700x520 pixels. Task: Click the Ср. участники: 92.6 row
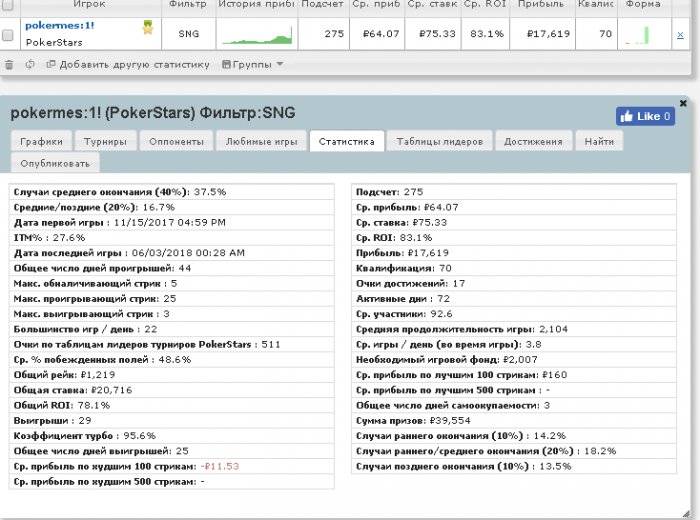point(514,314)
